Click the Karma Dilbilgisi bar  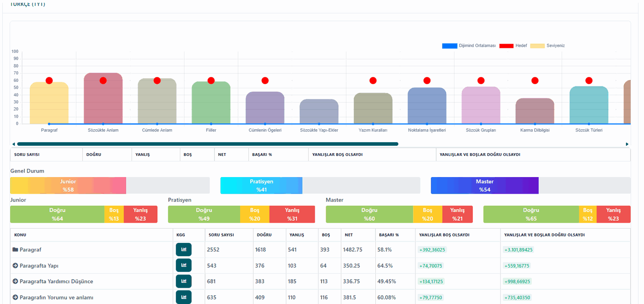[x=535, y=111]
